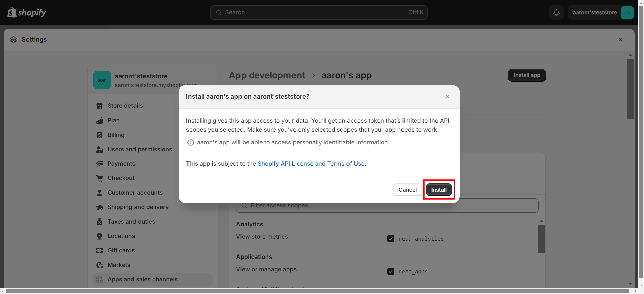Click the Gift cards icon
Viewport: 644px width, 294px height.
[x=100, y=250]
